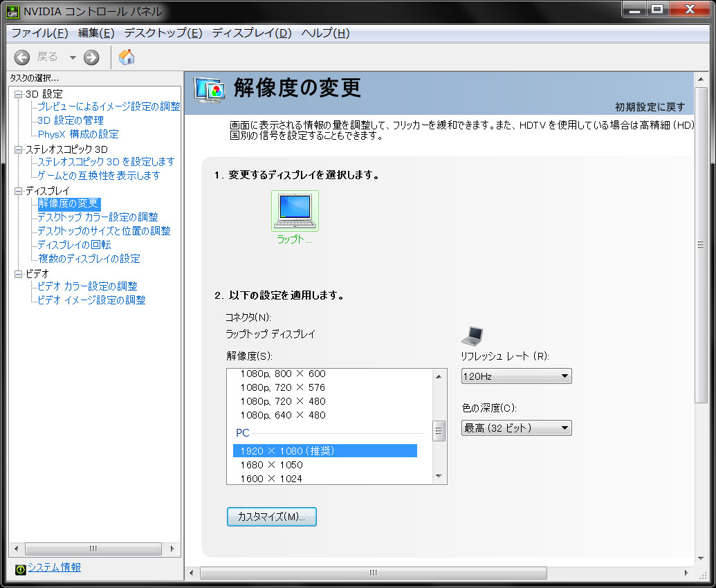Click the Back arrow button
The image size is (716, 588).
point(22,57)
